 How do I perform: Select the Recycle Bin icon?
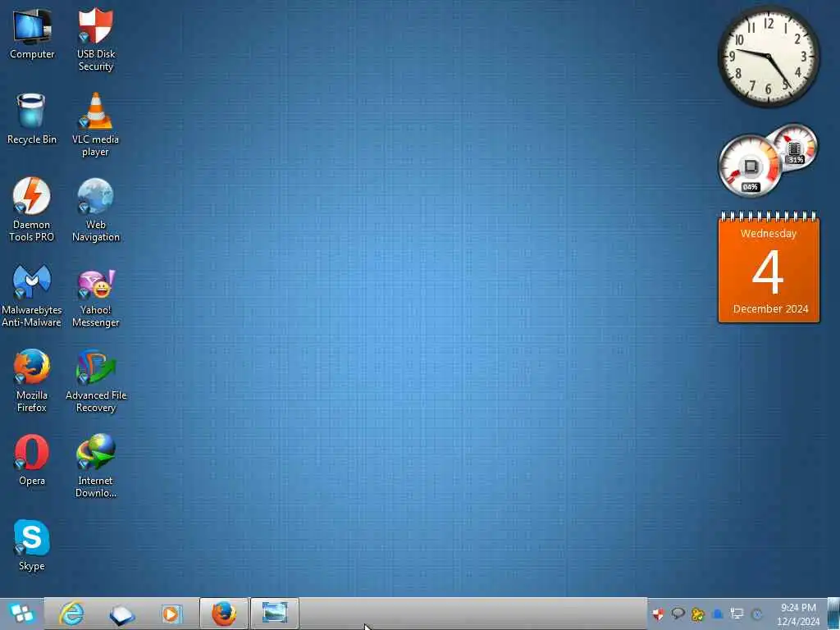tap(32, 119)
